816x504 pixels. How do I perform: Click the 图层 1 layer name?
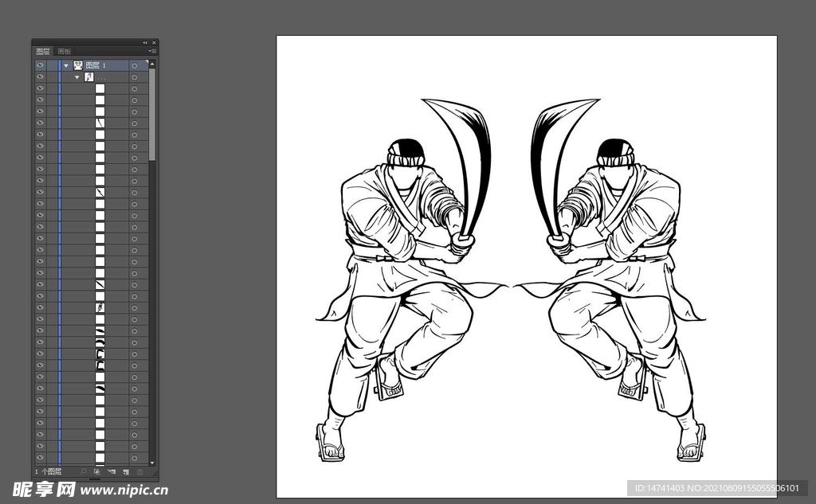[93, 65]
